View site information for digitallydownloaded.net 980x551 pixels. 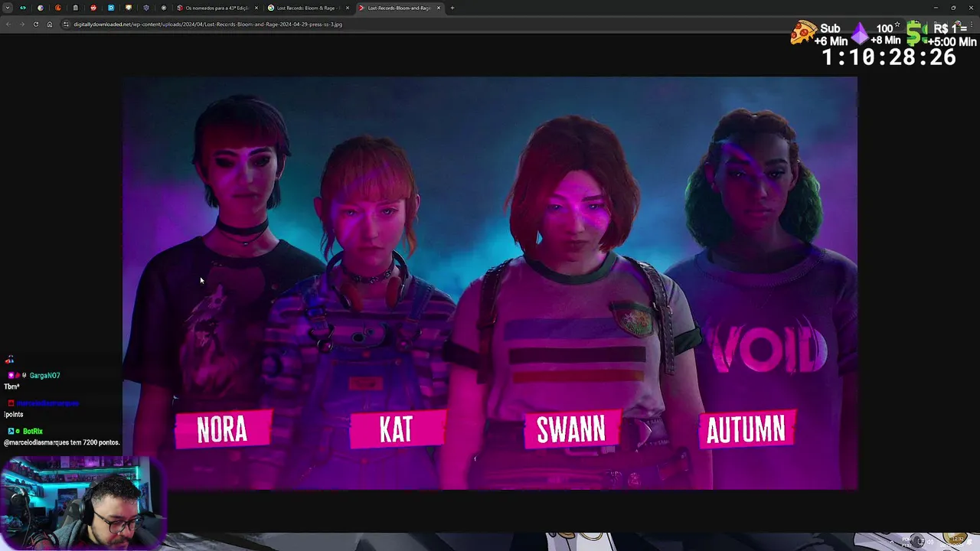pyautogui.click(x=66, y=24)
